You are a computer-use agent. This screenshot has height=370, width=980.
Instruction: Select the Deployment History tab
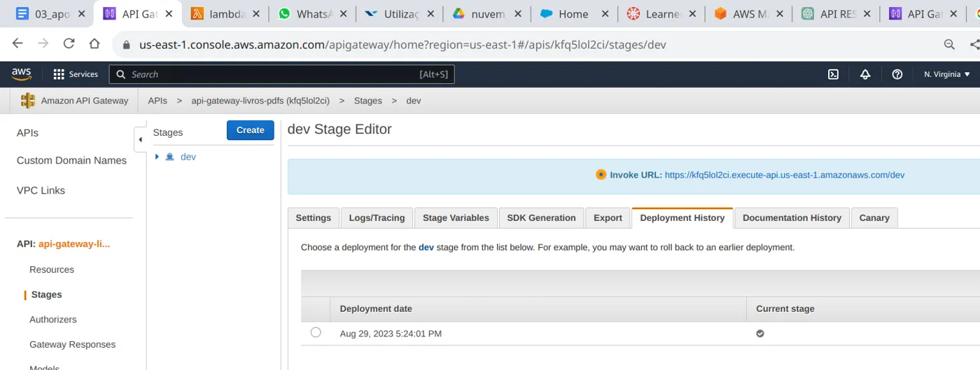coord(682,218)
